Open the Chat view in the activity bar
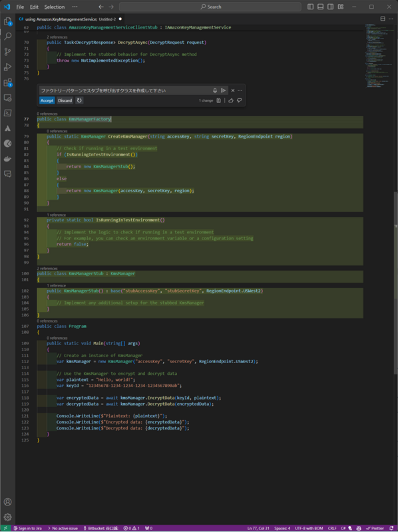The width and height of the screenshot is (398, 532). point(7,174)
